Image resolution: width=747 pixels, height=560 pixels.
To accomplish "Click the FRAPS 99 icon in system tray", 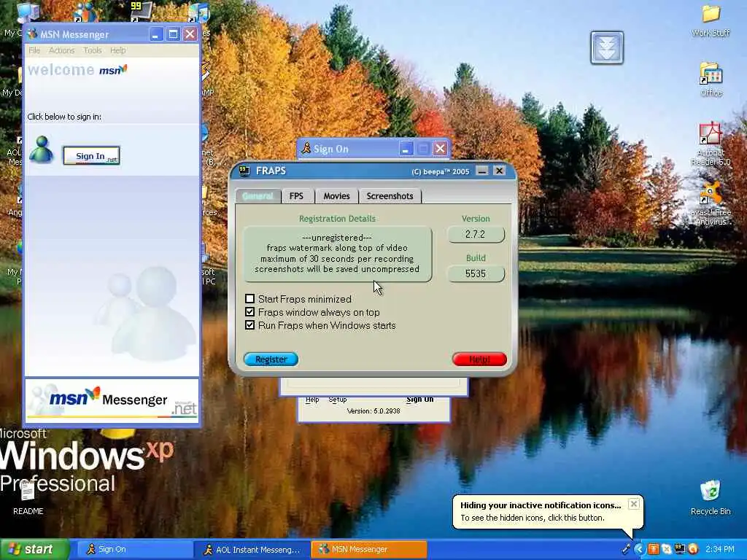I will click(x=680, y=550).
